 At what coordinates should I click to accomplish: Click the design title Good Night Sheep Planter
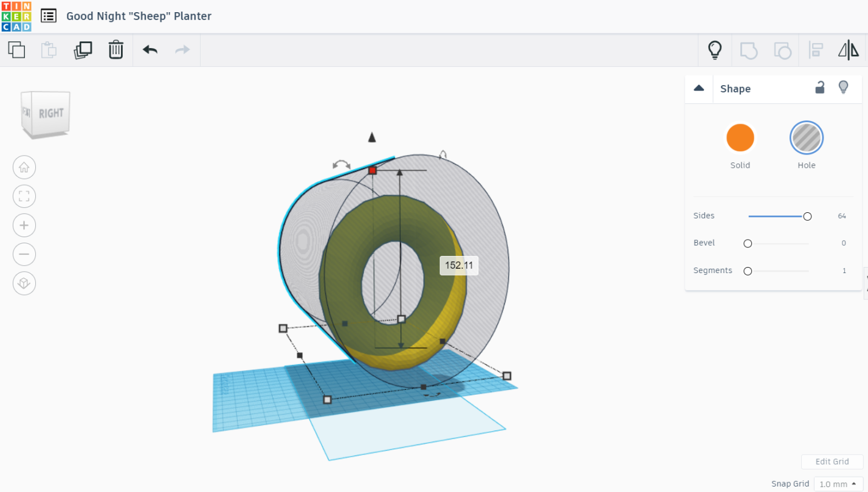pyautogui.click(x=139, y=16)
